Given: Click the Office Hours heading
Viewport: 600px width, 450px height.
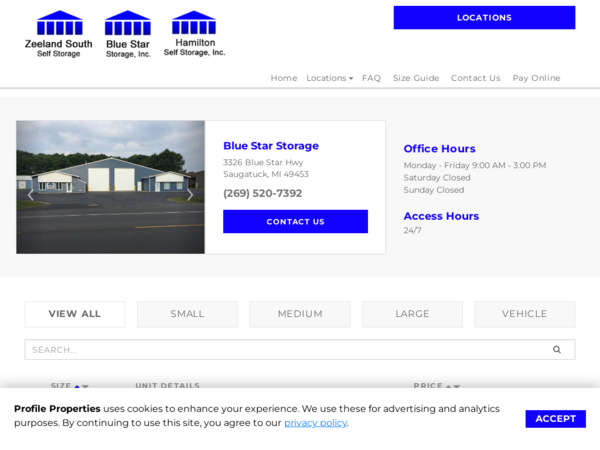Looking at the screenshot, I should [439, 148].
